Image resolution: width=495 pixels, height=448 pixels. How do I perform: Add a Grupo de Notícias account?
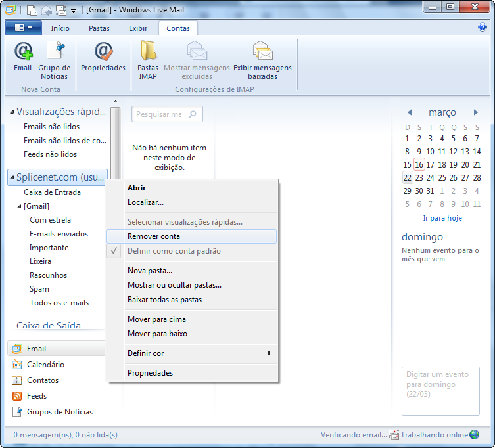55,60
